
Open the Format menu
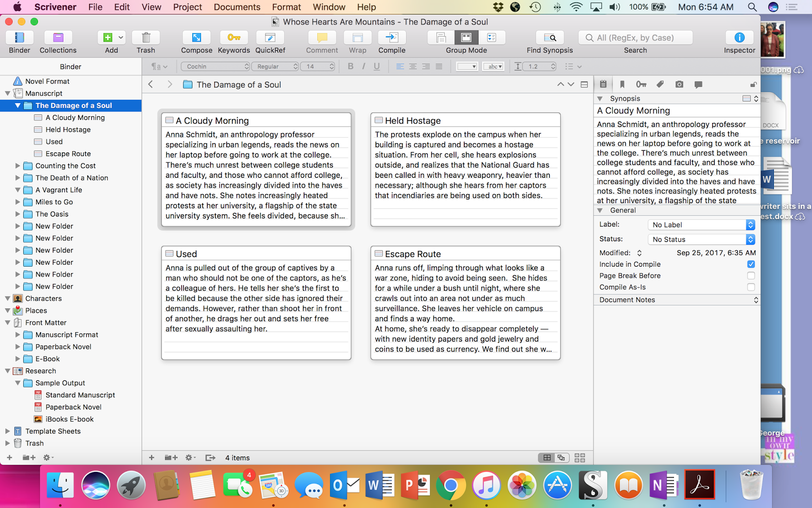pyautogui.click(x=286, y=7)
